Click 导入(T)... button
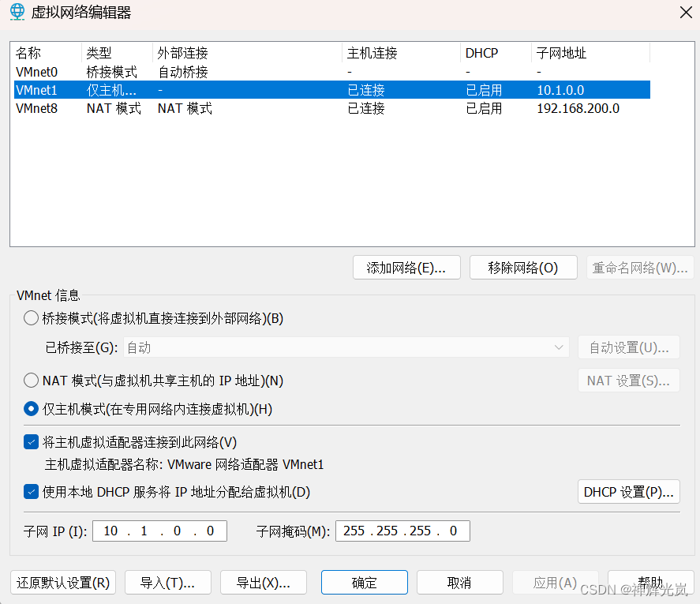700x604 pixels. (167, 583)
